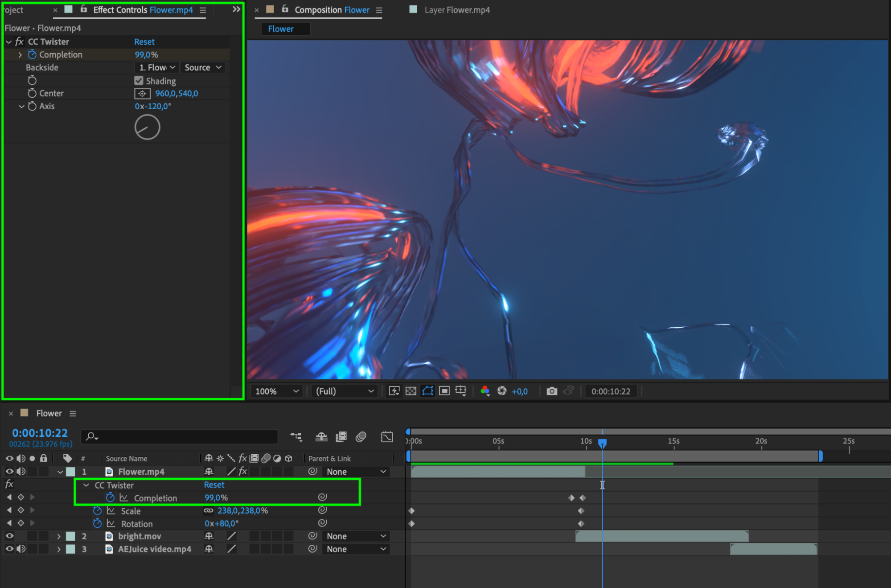Image resolution: width=891 pixels, height=588 pixels.
Task: Switch to the Layer Flower.mp4 tab
Action: 457,10
